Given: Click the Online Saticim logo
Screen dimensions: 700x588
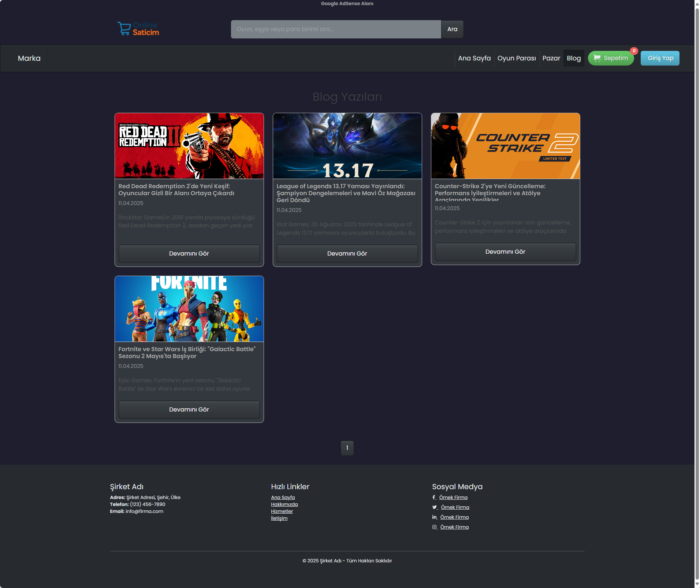Looking at the screenshot, I should coord(138,29).
